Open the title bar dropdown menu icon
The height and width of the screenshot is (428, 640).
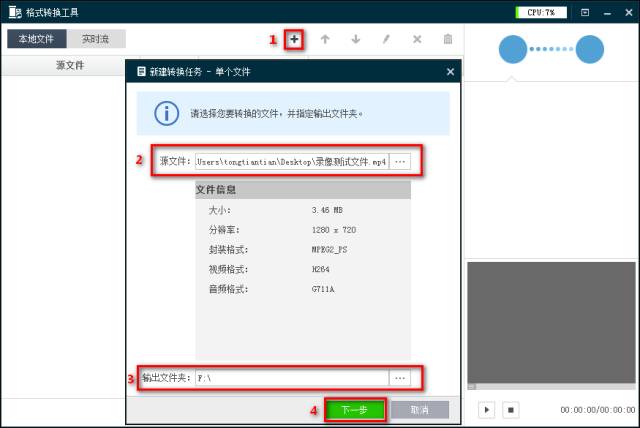click(585, 12)
